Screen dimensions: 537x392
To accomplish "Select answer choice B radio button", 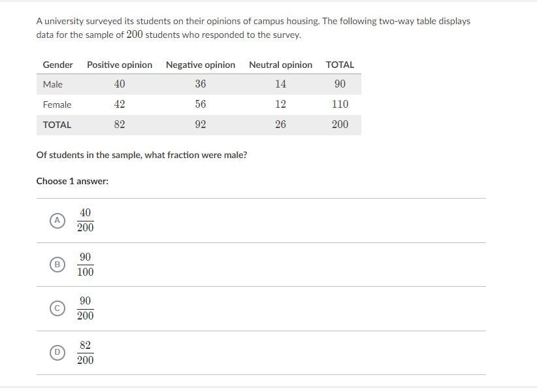I will click(57, 265).
